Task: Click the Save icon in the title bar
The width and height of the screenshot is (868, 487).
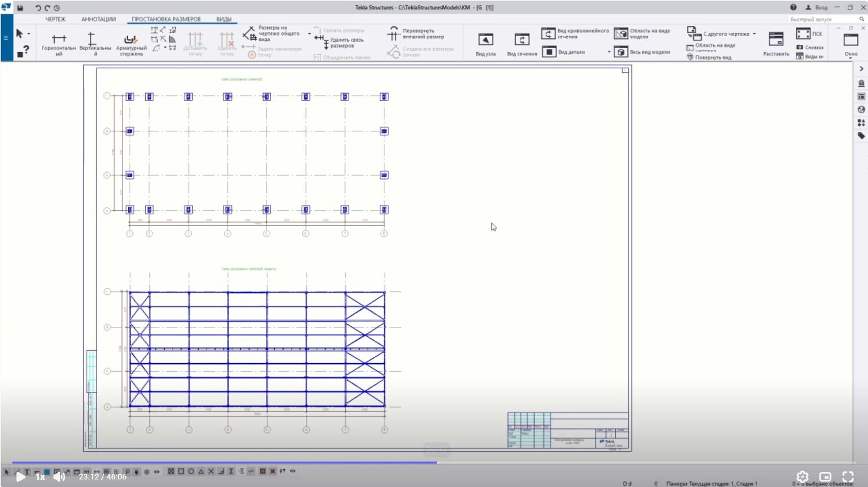Action: [20, 8]
